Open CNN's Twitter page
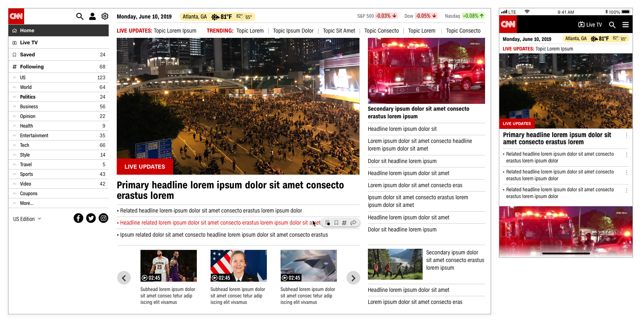This screenshot has height=322, width=644. coord(91,218)
